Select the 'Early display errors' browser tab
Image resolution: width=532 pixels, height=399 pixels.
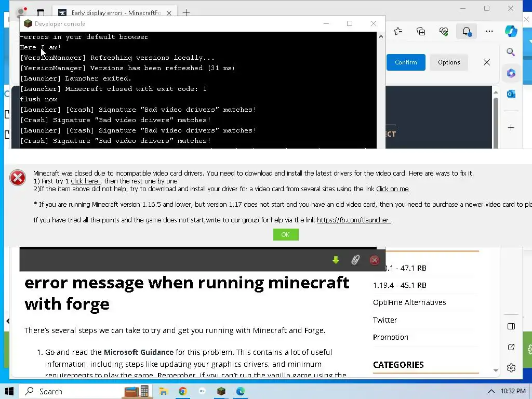[x=114, y=13]
